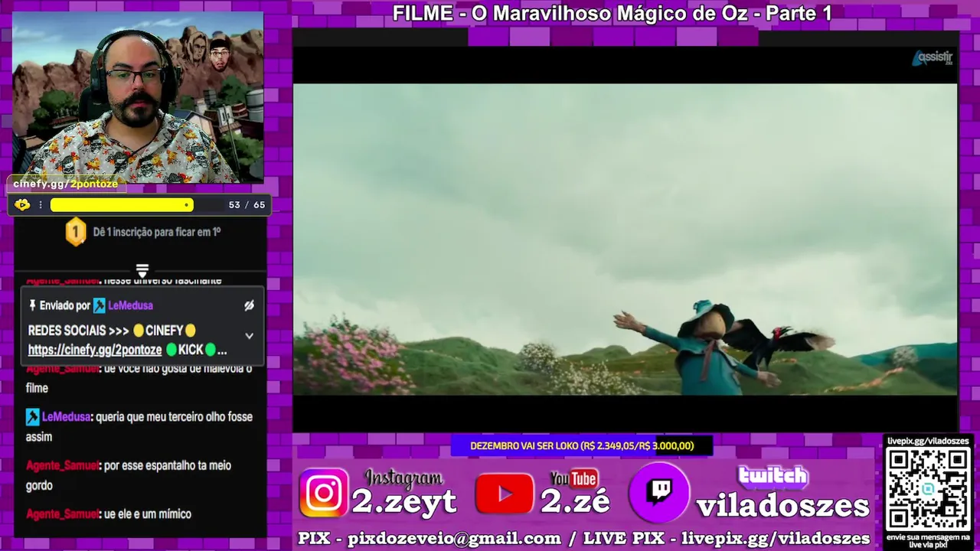This screenshot has height=551, width=980.
Task: Click the YouTube play button logo
Action: 504,494
